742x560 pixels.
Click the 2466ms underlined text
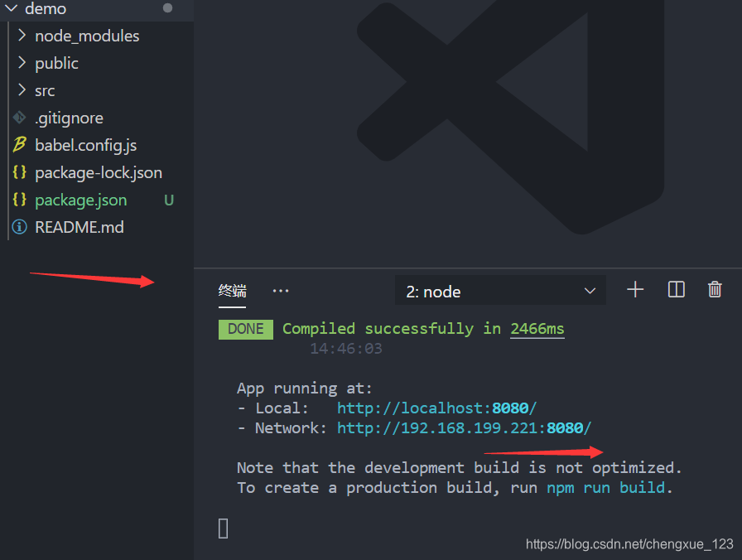coord(537,329)
